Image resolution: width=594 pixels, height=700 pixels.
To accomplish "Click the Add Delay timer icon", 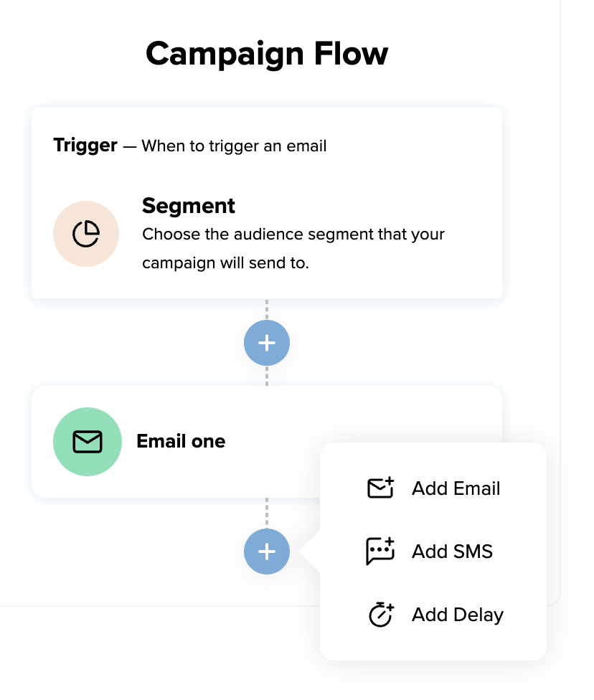I will point(380,615).
